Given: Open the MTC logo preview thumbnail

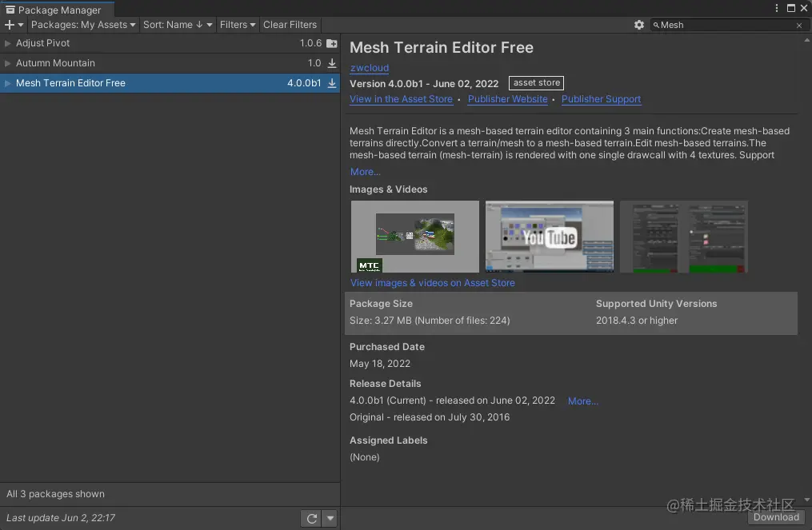Looking at the screenshot, I should tap(415, 237).
